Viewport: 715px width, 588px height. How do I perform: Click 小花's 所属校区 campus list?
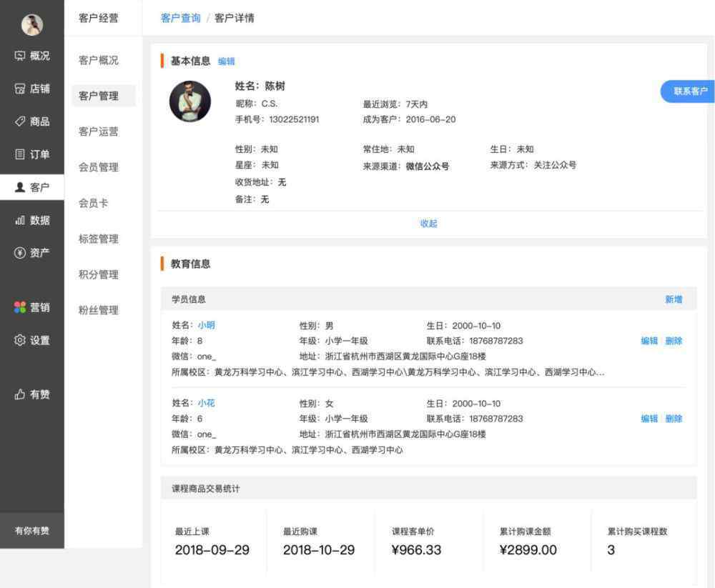click(x=309, y=450)
